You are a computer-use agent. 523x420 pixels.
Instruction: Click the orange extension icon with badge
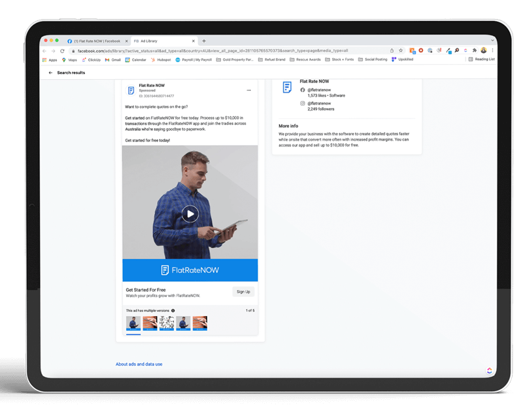[413, 50]
